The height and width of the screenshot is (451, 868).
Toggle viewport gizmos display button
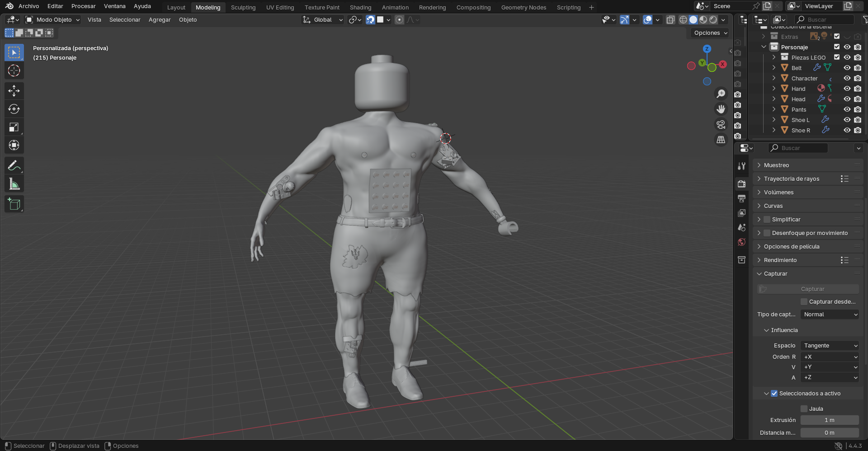point(624,20)
